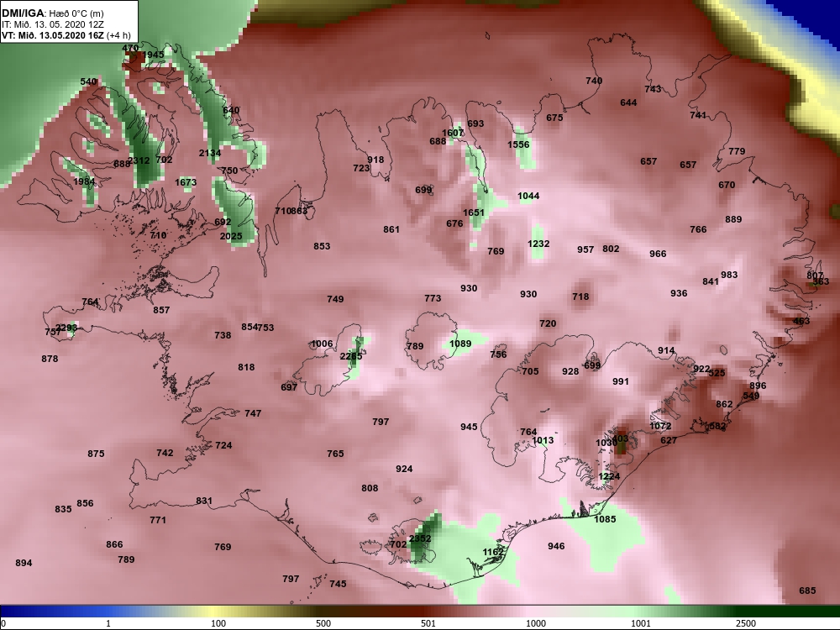Image resolution: width=840 pixels, height=630 pixels.
Task: Click the 500 label on the color scale
Action: (x=323, y=623)
